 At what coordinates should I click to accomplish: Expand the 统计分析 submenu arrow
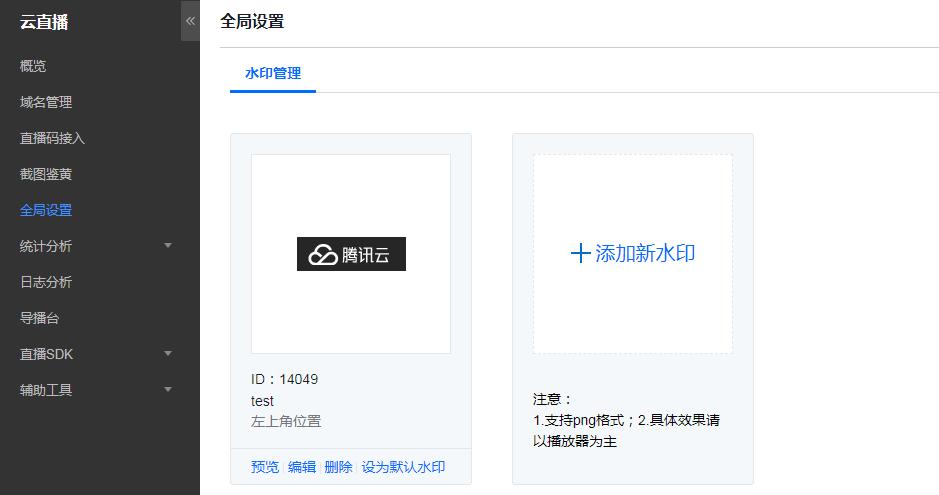[168, 245]
